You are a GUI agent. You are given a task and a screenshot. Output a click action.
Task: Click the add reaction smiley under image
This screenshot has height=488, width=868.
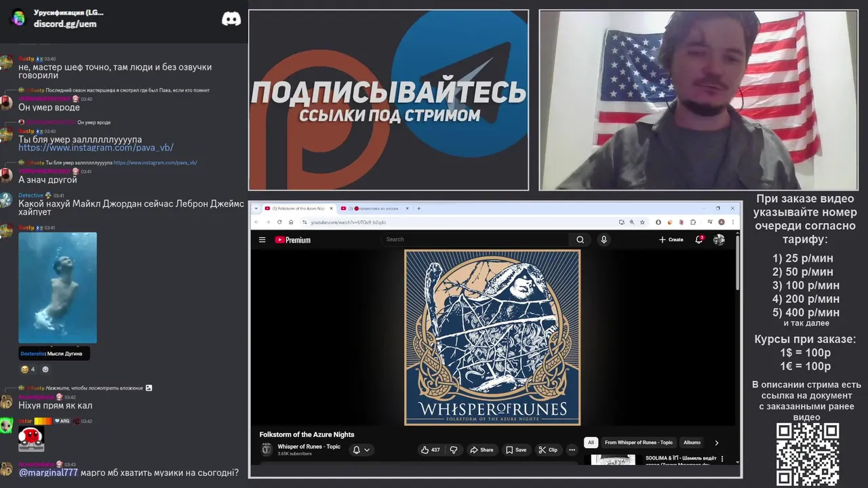pos(45,369)
